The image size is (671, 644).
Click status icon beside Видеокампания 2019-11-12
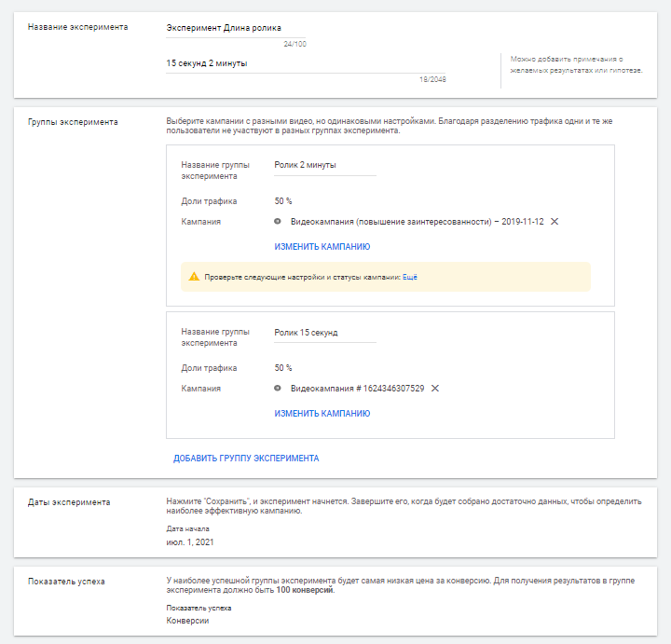pos(278,222)
